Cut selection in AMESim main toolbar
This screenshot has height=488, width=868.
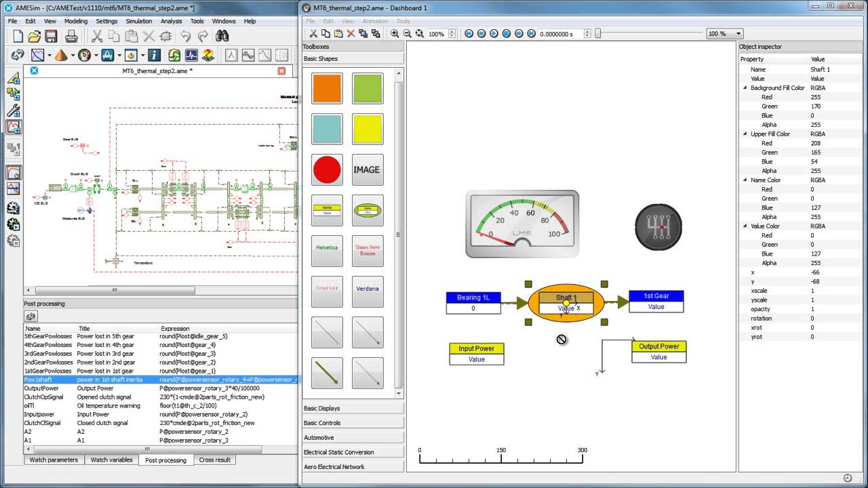pos(97,36)
